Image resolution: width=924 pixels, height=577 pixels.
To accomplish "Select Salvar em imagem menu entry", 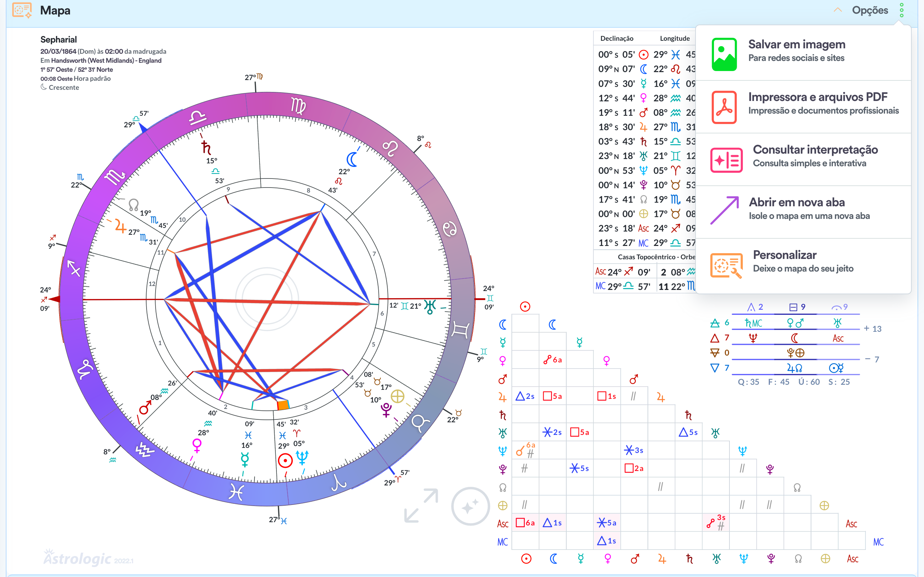I will [x=797, y=45].
